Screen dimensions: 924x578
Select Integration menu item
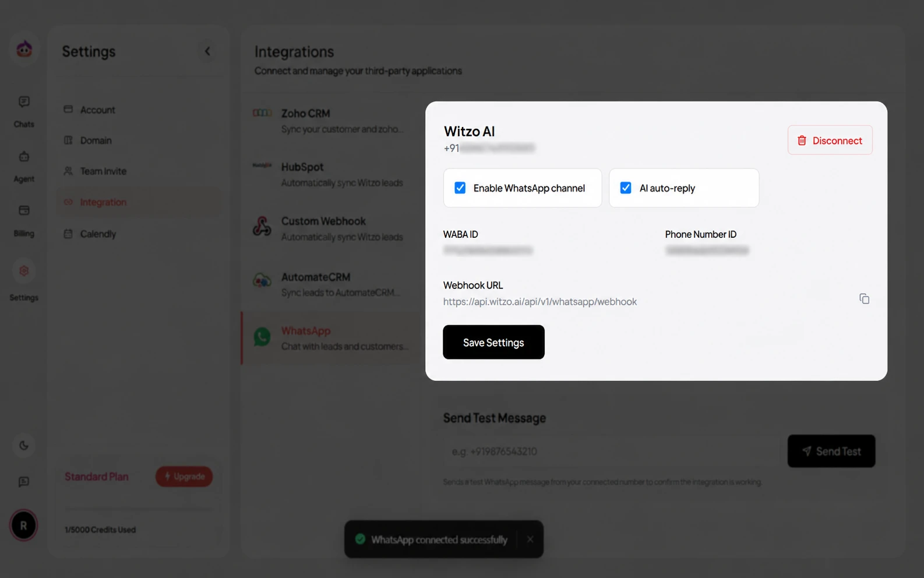139,202
